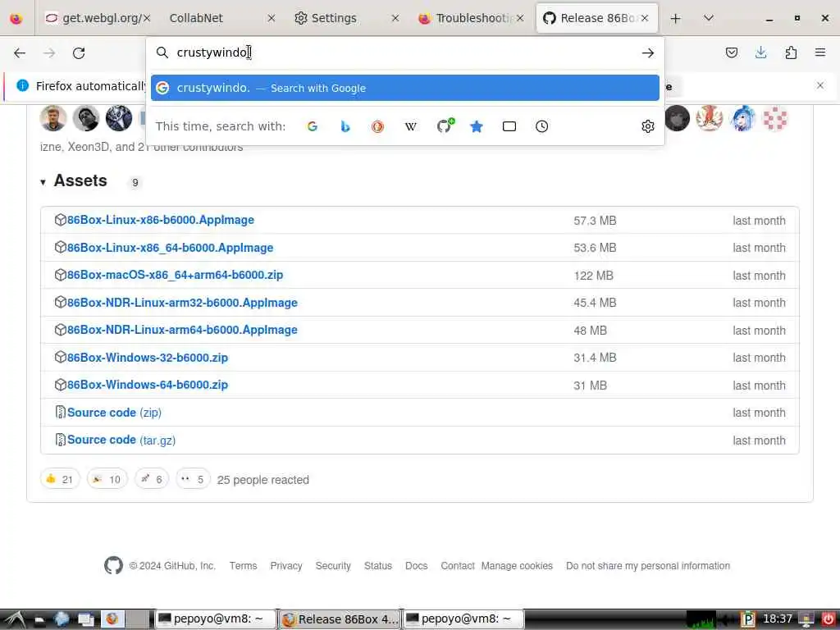Open Docs footer link
840x630 pixels.
coord(416,566)
